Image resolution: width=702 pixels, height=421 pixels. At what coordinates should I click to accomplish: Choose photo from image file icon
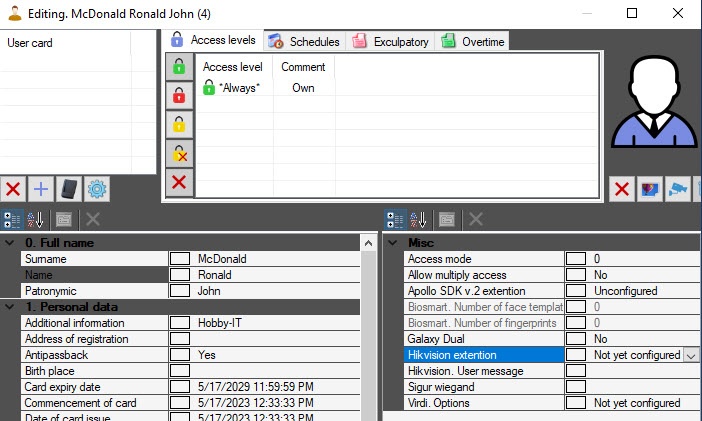[x=650, y=188]
